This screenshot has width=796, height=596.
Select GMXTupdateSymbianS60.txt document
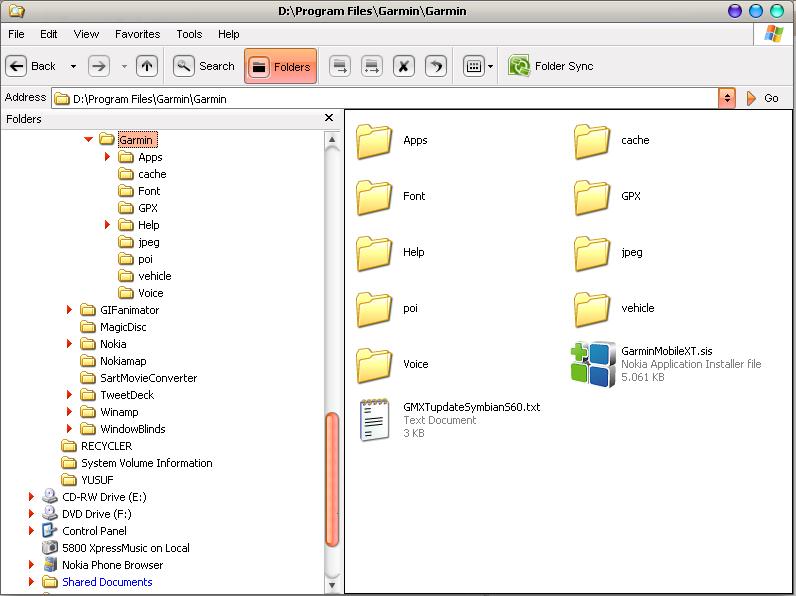coord(450,420)
